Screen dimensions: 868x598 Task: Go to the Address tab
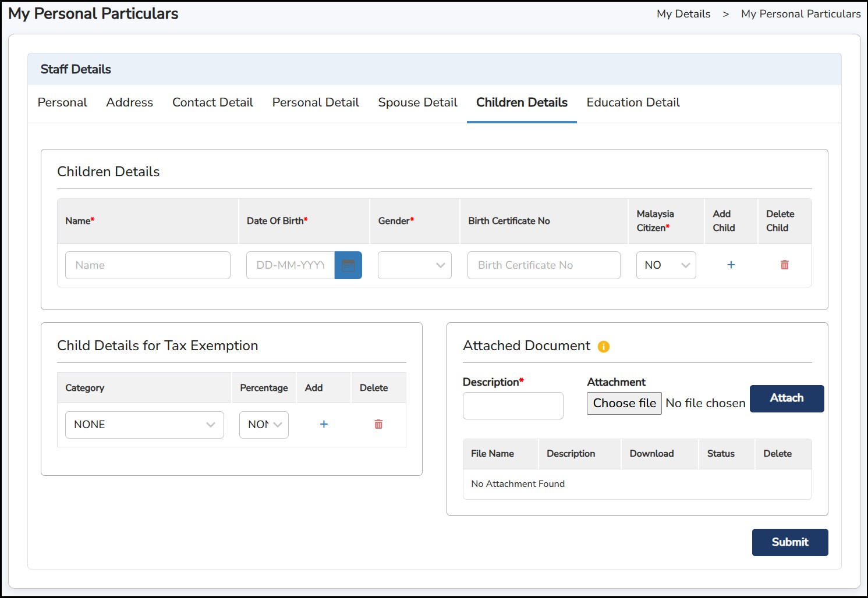[x=129, y=102]
